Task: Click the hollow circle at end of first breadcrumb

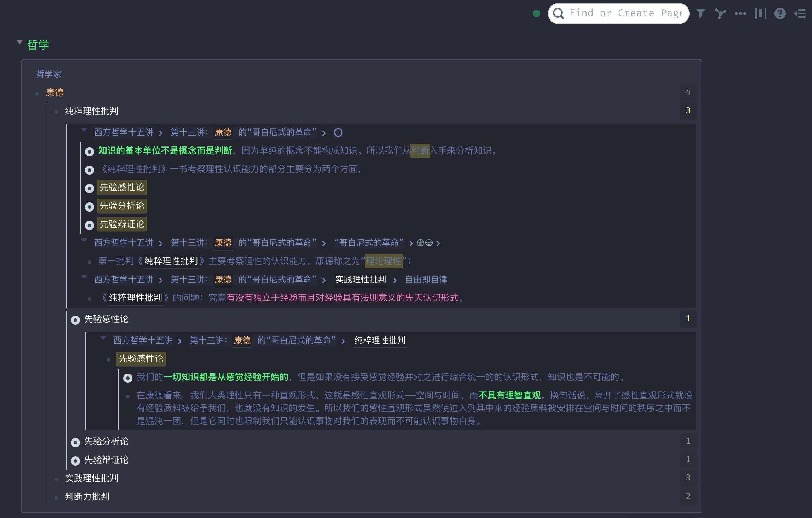Action: 338,133
